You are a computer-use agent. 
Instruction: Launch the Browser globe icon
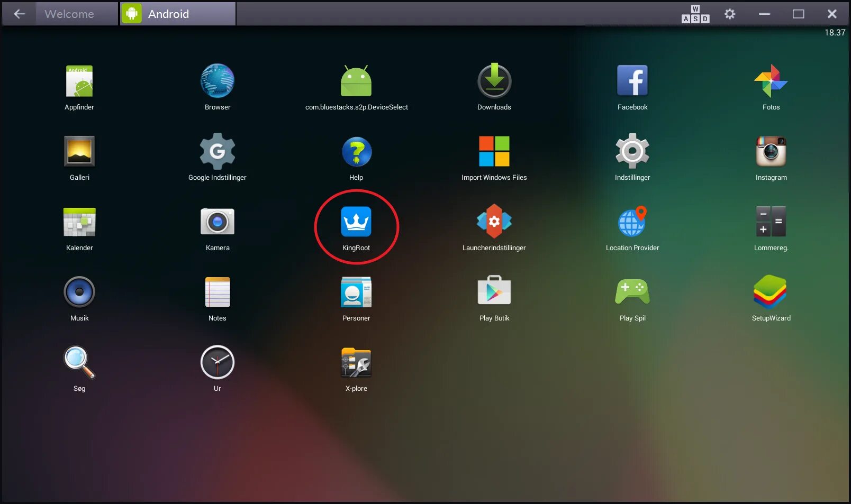pyautogui.click(x=218, y=81)
